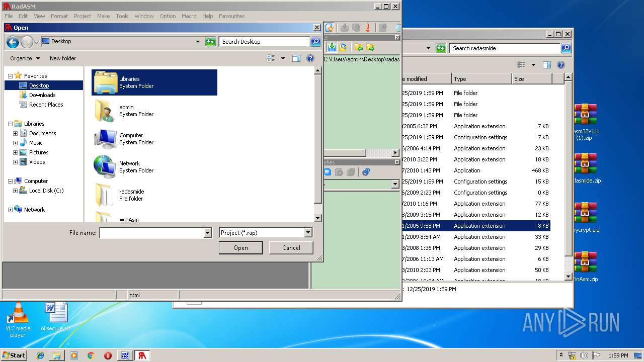Open the Project (*.rap) file type dropdown
644x362 pixels.
pyautogui.click(x=308, y=233)
